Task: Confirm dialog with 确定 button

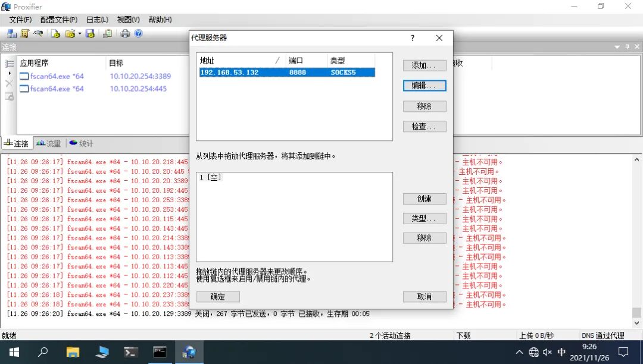Action: [218, 296]
